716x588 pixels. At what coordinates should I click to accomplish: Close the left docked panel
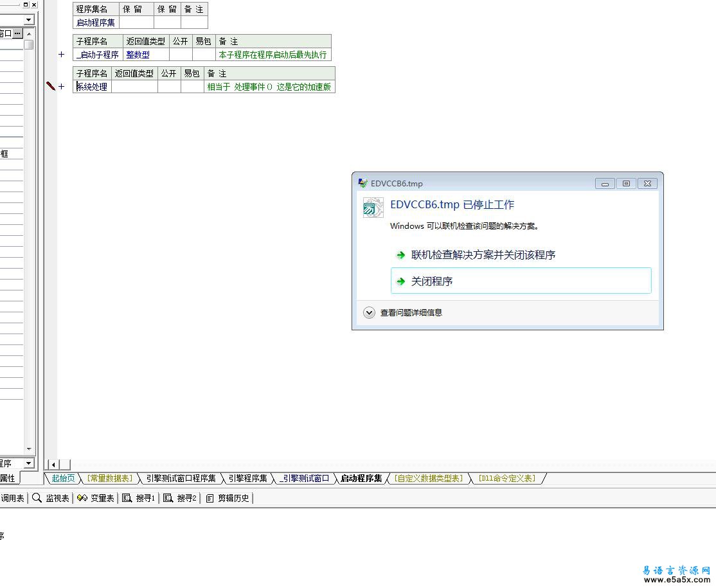click(x=34, y=4)
